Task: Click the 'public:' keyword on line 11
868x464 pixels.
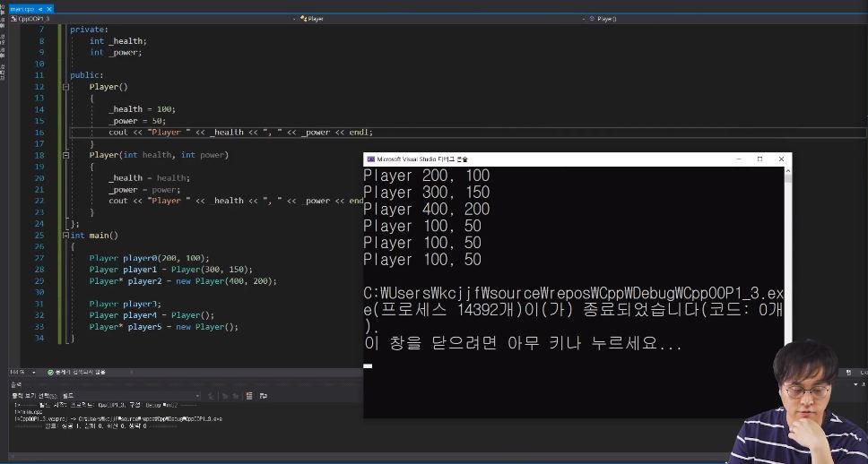Action: (87, 75)
